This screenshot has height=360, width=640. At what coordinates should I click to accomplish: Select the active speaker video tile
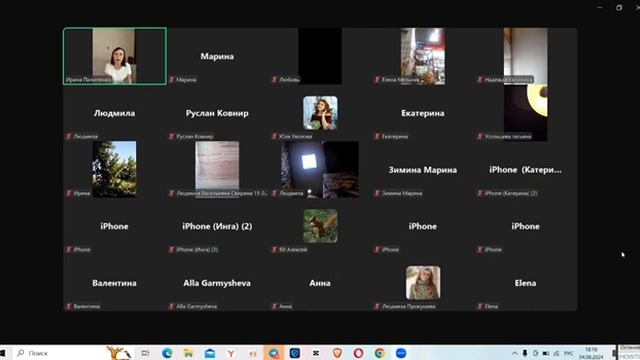pos(115,56)
